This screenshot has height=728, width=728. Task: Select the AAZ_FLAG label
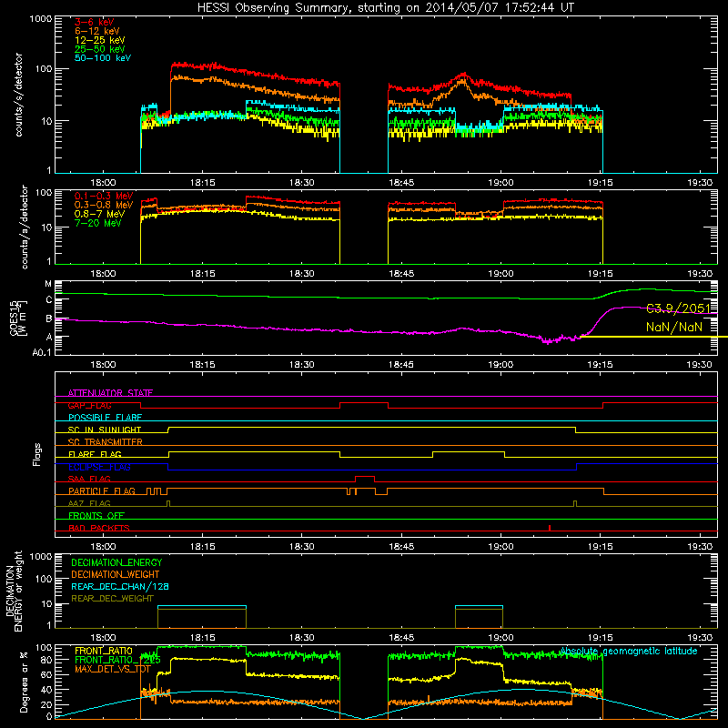click(89, 503)
